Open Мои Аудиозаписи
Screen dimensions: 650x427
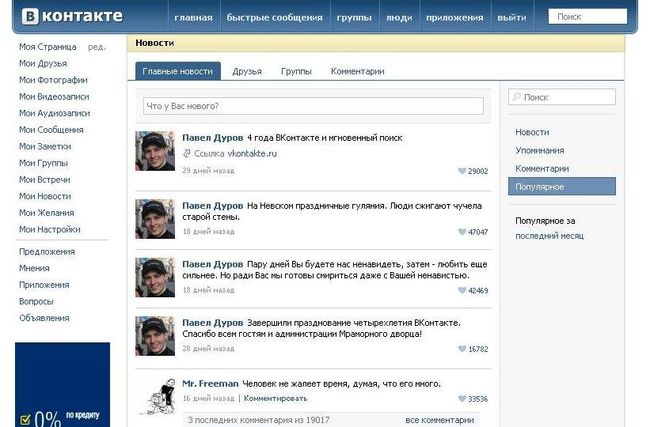pyautogui.click(x=54, y=113)
